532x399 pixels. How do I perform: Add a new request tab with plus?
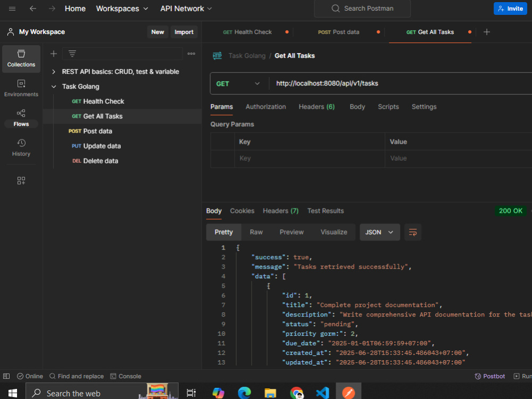(487, 32)
